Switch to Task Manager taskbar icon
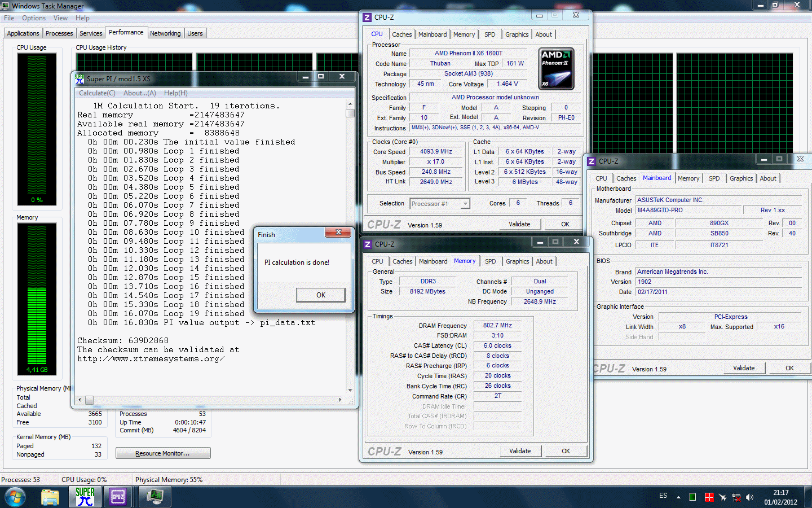This screenshot has height=508, width=812. coord(155,497)
